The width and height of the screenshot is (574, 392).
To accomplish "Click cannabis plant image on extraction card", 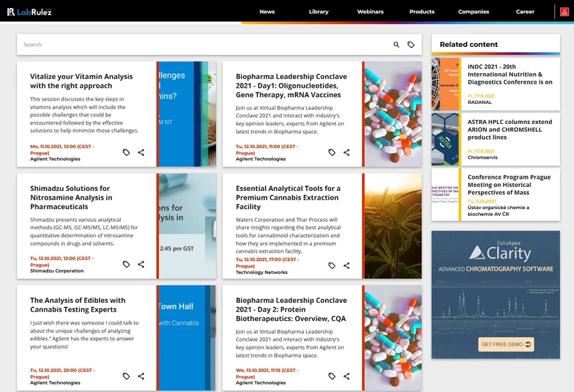I will coord(393,226).
